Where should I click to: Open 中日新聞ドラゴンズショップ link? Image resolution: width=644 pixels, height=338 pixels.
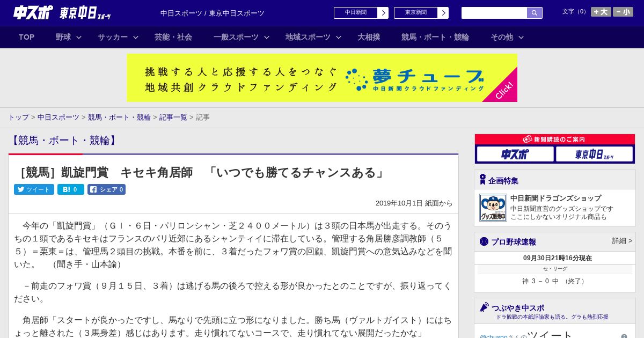click(555, 198)
